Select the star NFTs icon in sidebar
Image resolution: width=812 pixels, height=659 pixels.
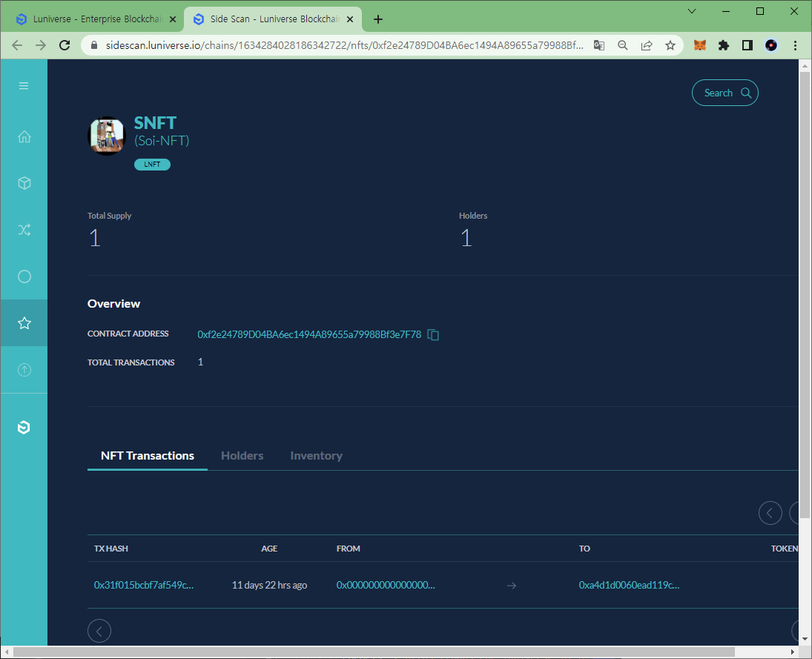point(24,323)
